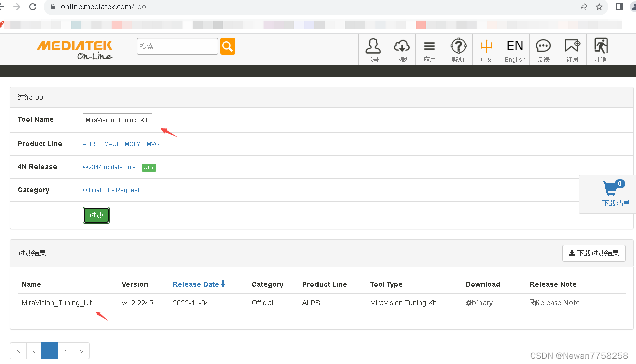Image resolution: width=636 pixels, height=364 pixels.
Task: Click in the site search (搜索) field
Action: 177,46
